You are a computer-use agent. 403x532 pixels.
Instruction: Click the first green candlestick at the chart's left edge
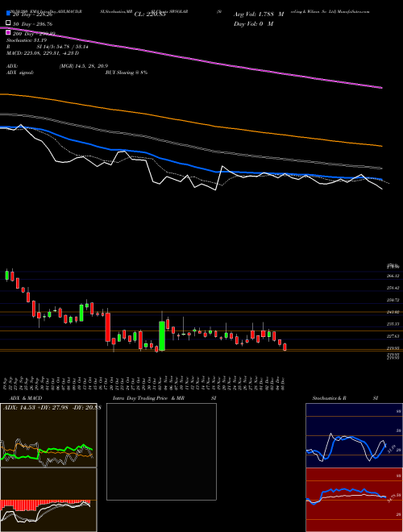point(6,275)
